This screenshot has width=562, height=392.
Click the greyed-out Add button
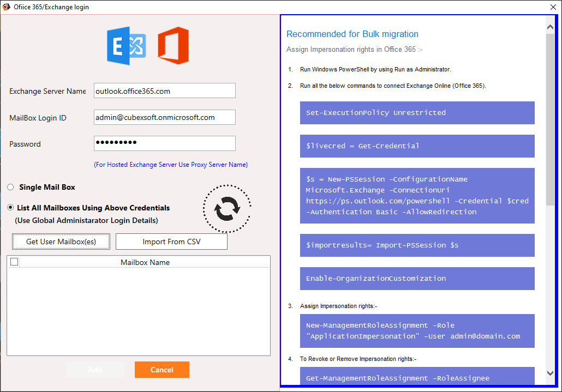pos(95,370)
